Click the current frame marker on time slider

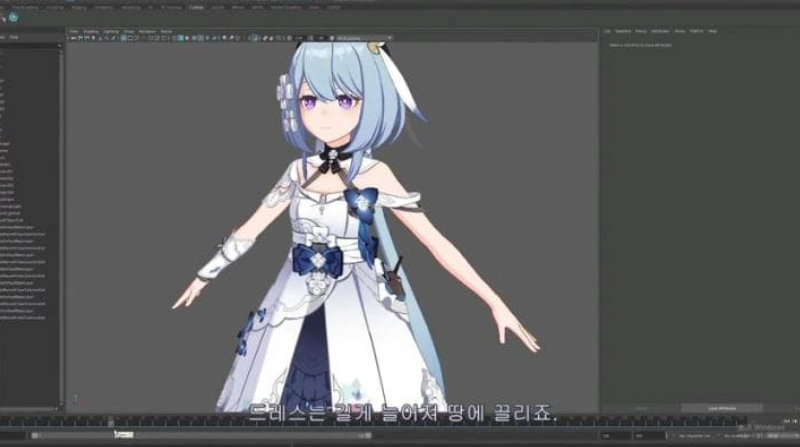pyautogui.click(x=111, y=422)
